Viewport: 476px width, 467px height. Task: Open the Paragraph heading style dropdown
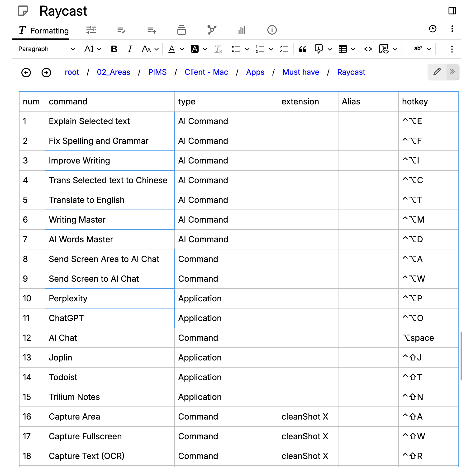pos(47,49)
